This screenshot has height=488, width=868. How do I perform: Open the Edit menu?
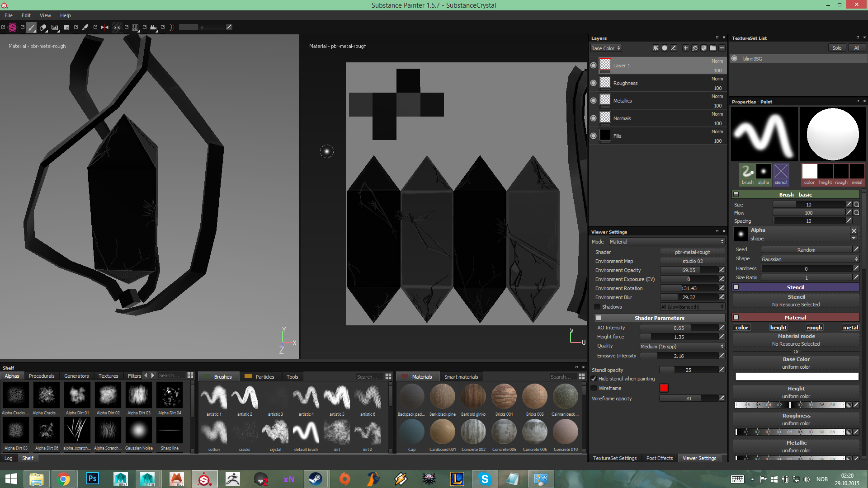26,15
